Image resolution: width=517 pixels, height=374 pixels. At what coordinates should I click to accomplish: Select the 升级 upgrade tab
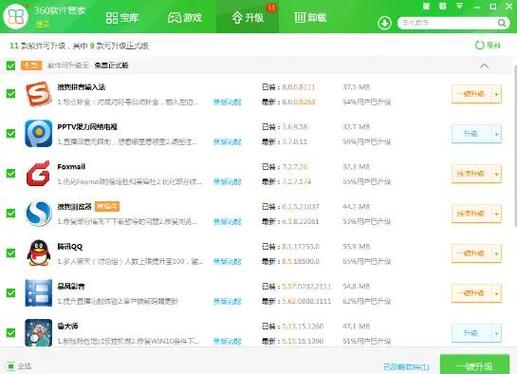click(248, 17)
